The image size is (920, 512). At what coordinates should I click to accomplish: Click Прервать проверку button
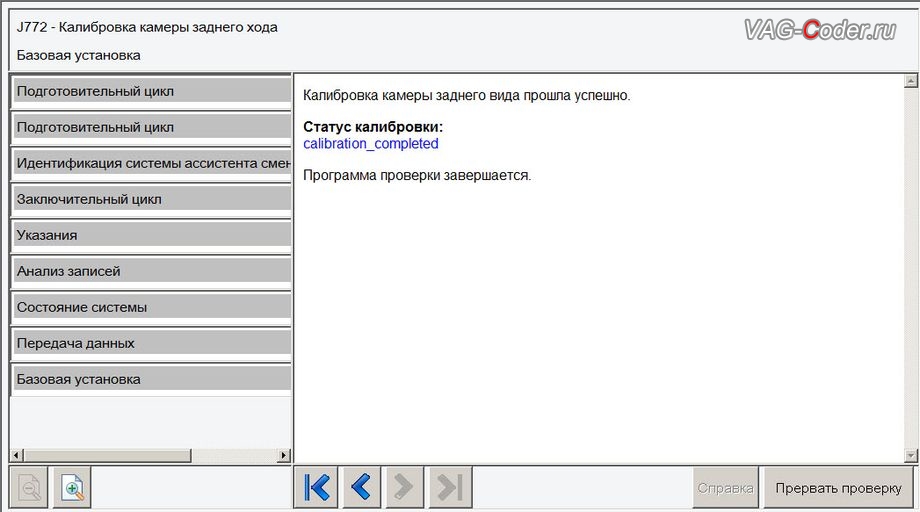click(838, 487)
